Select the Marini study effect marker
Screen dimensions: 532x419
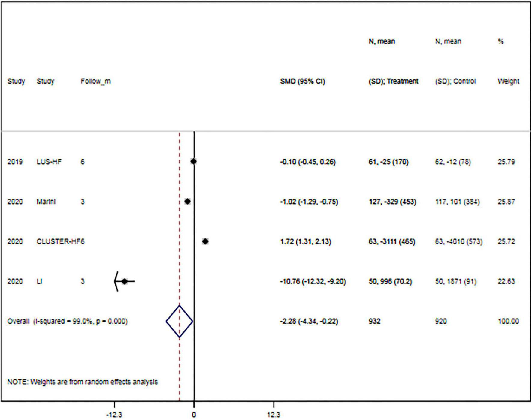pos(187,202)
